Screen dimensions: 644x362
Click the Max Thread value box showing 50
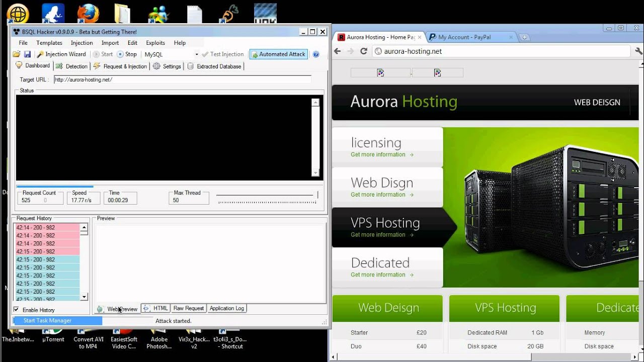[189, 200]
